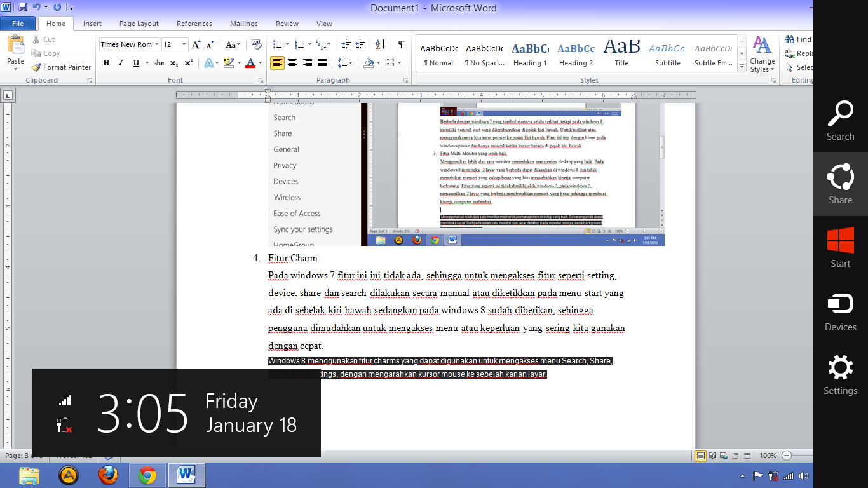Expand the bullets list dropdown arrow
The width and height of the screenshot is (868, 488).
coord(288,44)
